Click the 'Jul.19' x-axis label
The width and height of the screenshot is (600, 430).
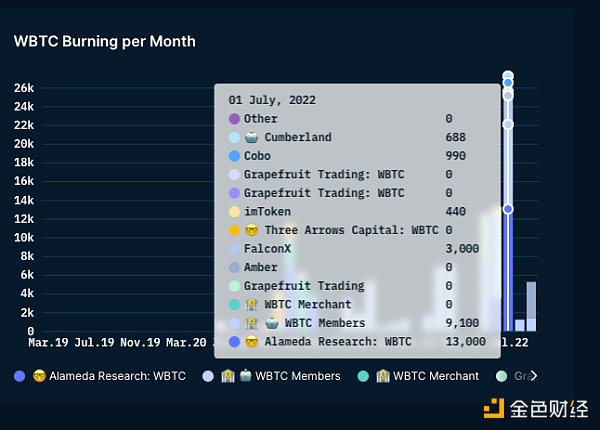[x=94, y=342]
